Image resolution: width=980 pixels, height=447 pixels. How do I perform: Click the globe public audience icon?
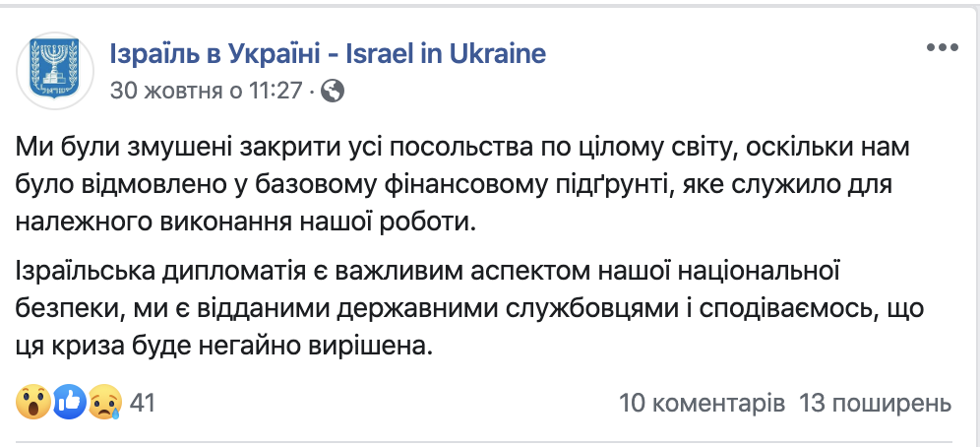point(333,92)
